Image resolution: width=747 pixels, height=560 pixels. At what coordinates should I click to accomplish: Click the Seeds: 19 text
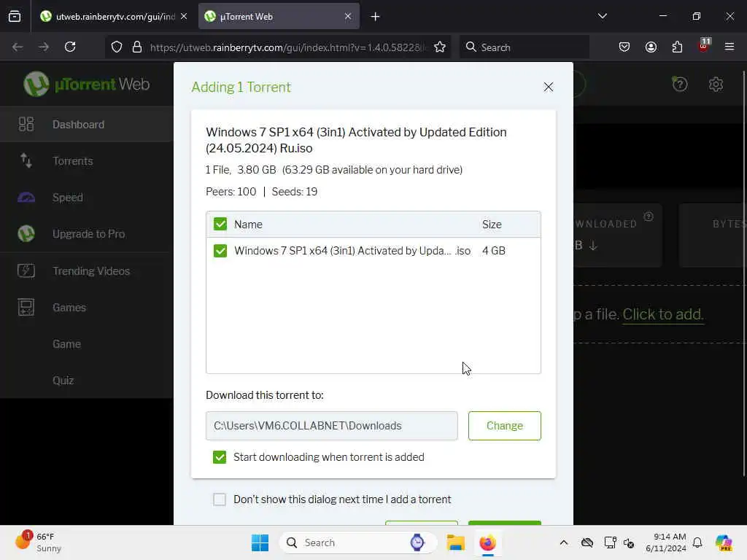click(295, 192)
